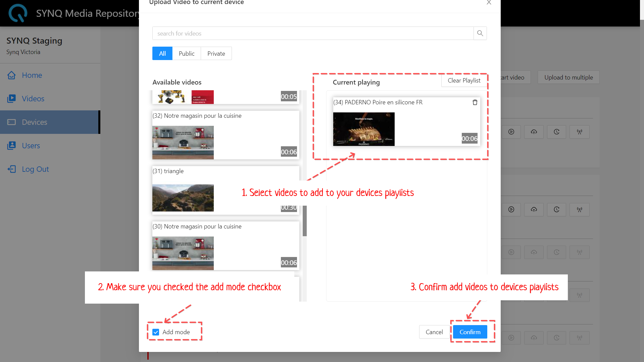Click the Users icon in sidebar
644x362 pixels.
click(11, 146)
